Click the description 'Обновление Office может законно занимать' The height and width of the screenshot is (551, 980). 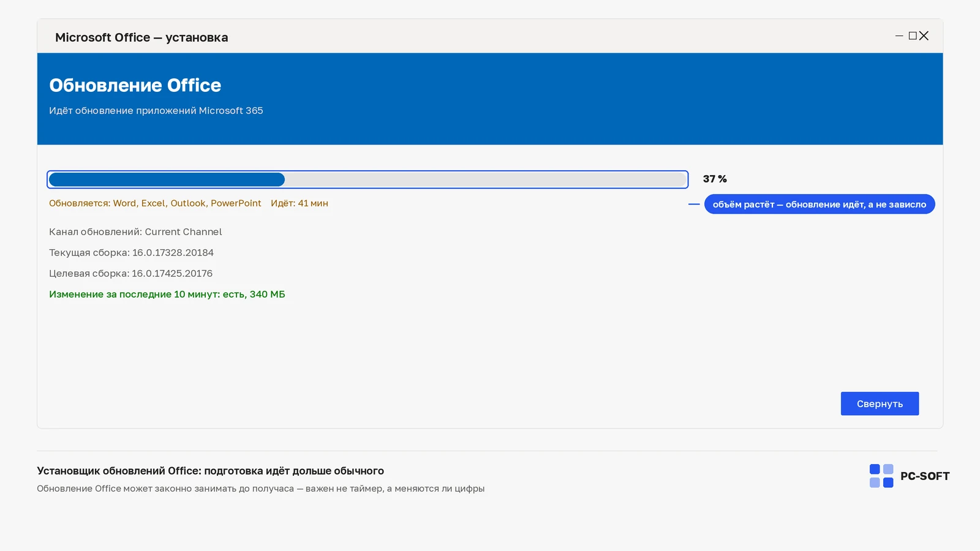pyautogui.click(x=260, y=489)
